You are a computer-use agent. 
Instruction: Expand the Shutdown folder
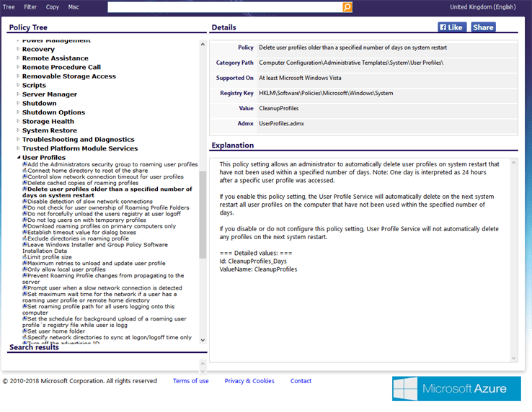click(x=18, y=103)
